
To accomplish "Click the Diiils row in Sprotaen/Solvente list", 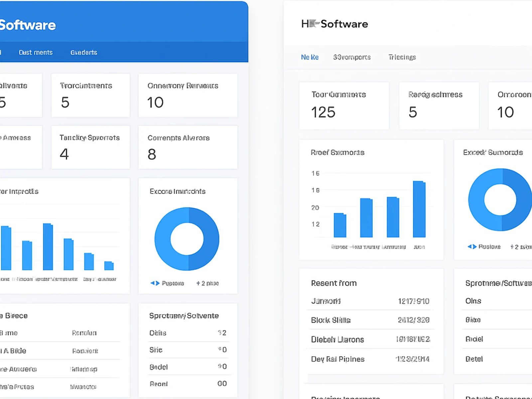I will click(x=188, y=333).
